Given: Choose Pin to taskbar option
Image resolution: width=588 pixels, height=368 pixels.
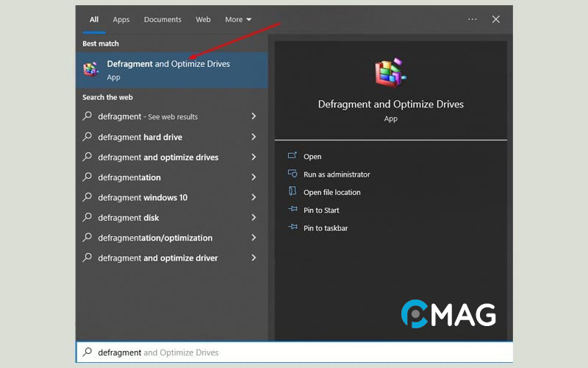Looking at the screenshot, I should click(x=326, y=228).
